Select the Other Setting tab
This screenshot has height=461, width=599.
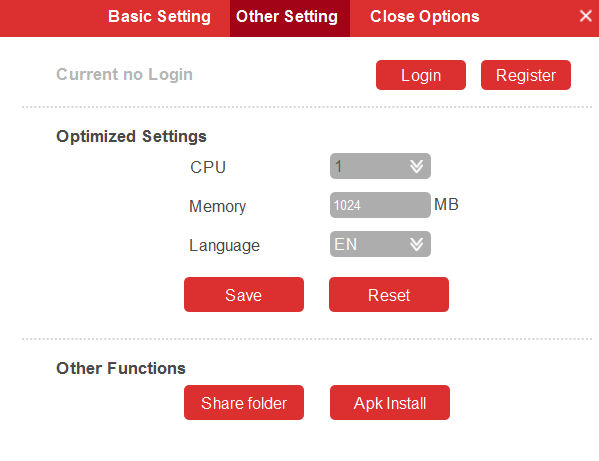[287, 17]
